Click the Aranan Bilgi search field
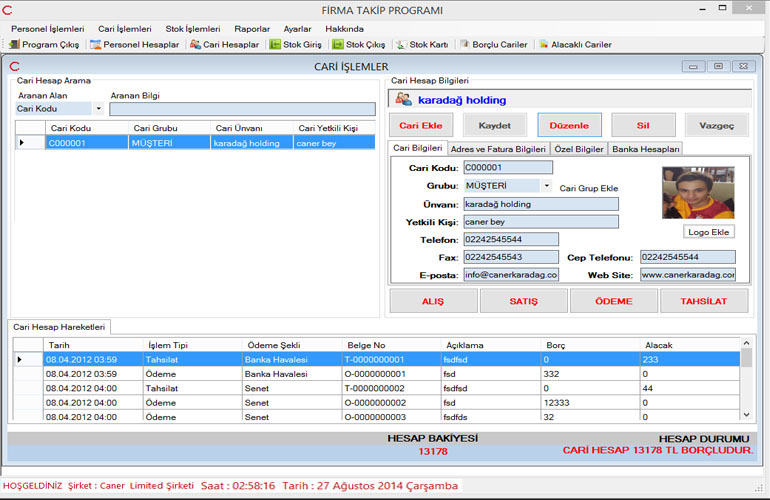This screenshot has height=500, width=770. [x=242, y=109]
